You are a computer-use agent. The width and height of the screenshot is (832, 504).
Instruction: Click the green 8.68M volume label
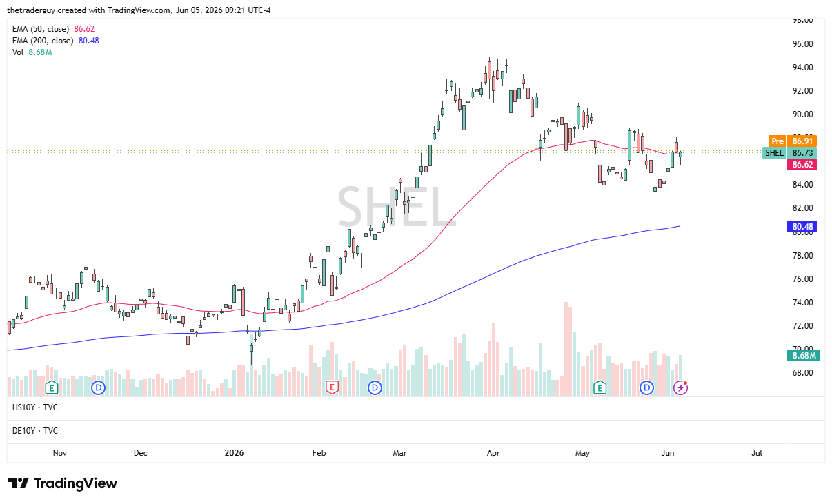coord(802,356)
